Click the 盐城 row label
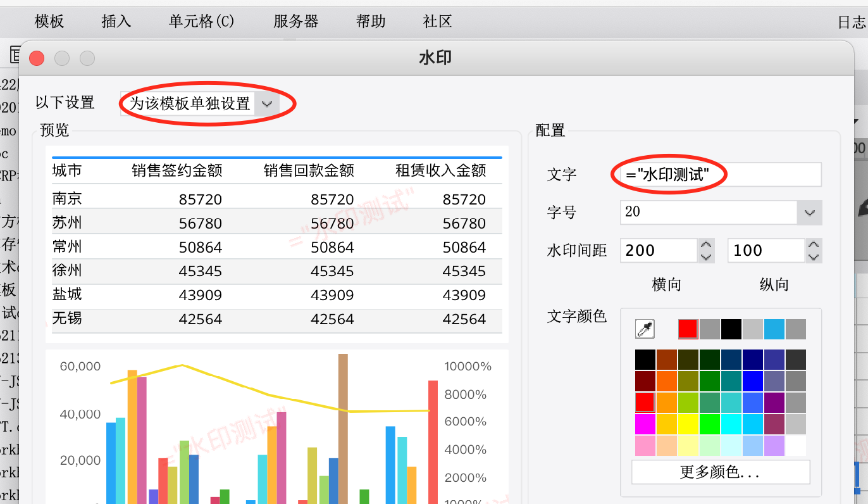Image resolution: width=868 pixels, height=504 pixels. click(x=67, y=294)
